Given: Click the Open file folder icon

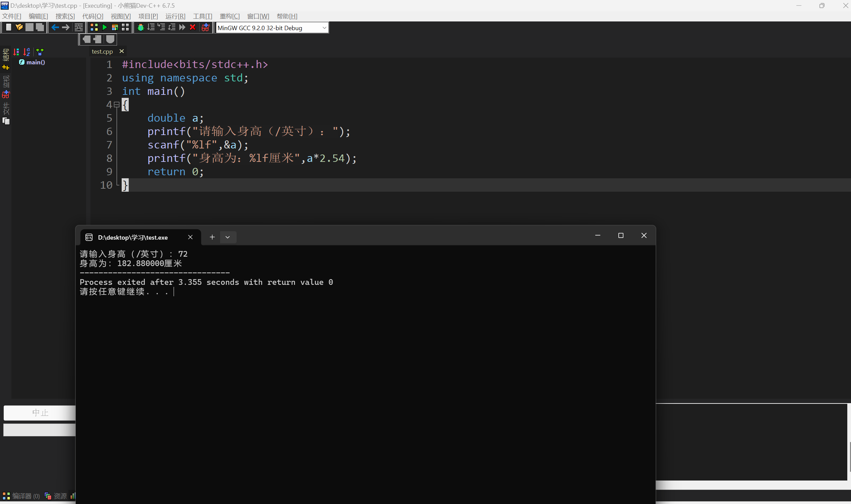Looking at the screenshot, I should pyautogui.click(x=19, y=27).
